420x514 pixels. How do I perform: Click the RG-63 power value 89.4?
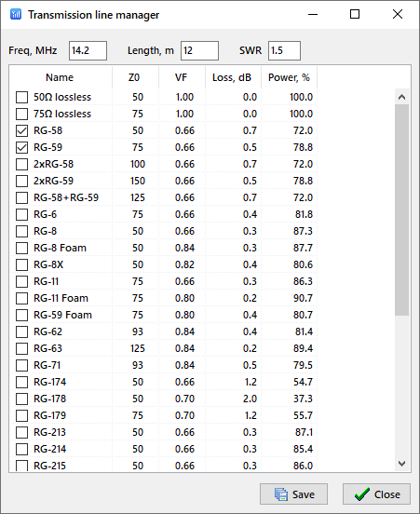[x=303, y=348]
